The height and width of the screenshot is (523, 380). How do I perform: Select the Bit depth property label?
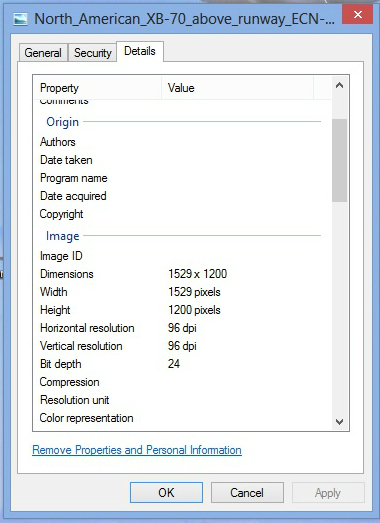coord(61,364)
